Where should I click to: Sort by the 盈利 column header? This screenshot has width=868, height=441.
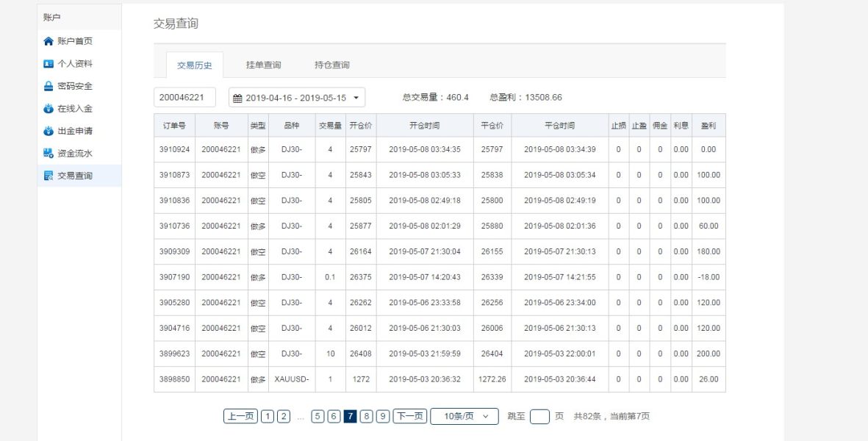(709, 126)
